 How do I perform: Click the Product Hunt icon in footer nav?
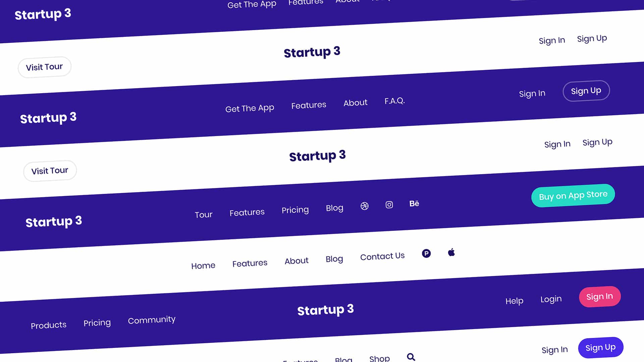point(426,253)
